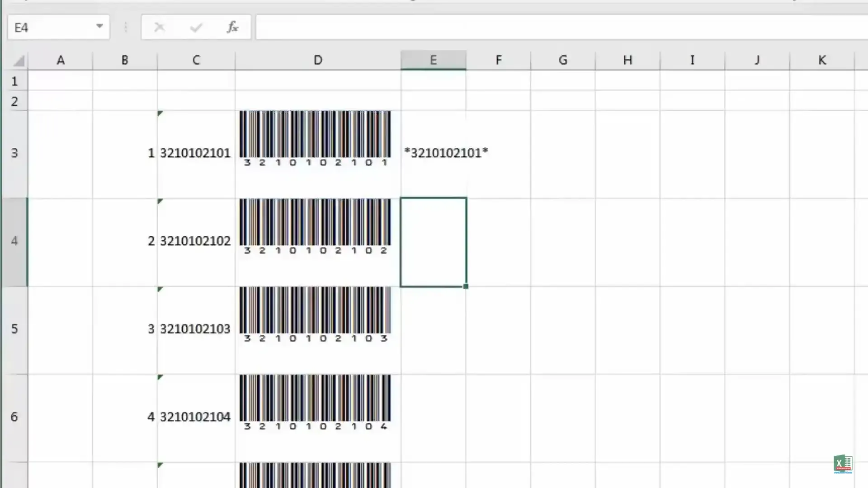Select column K header
The image size is (868, 488).
coord(822,60)
